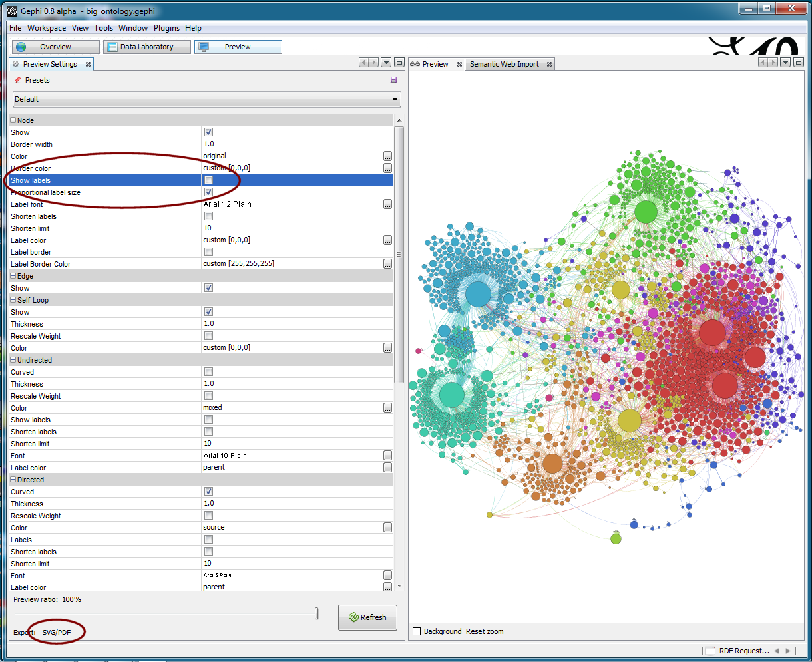Open the File menu
Viewport: 812px width, 662px height.
tap(15, 28)
